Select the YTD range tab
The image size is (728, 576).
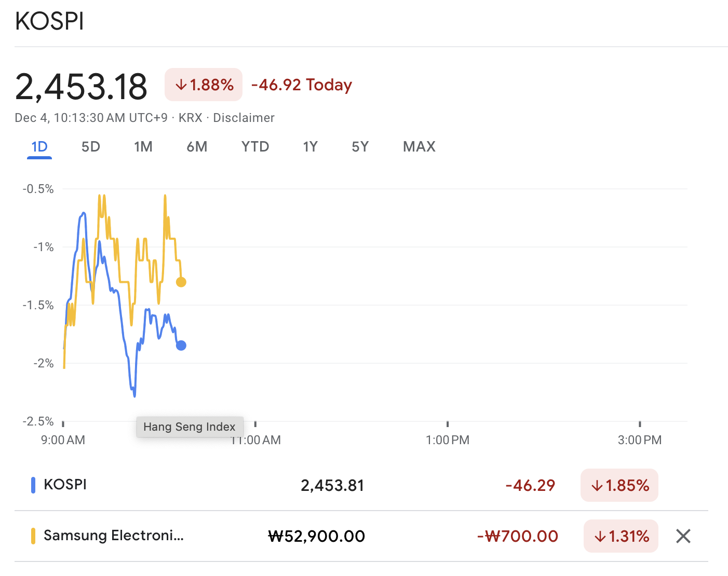(x=255, y=147)
